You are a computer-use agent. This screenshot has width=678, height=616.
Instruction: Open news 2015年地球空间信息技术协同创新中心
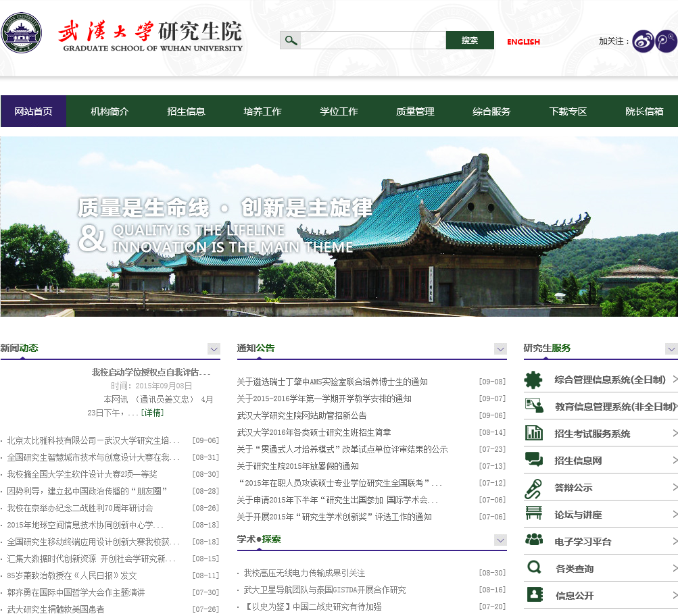coord(85,524)
